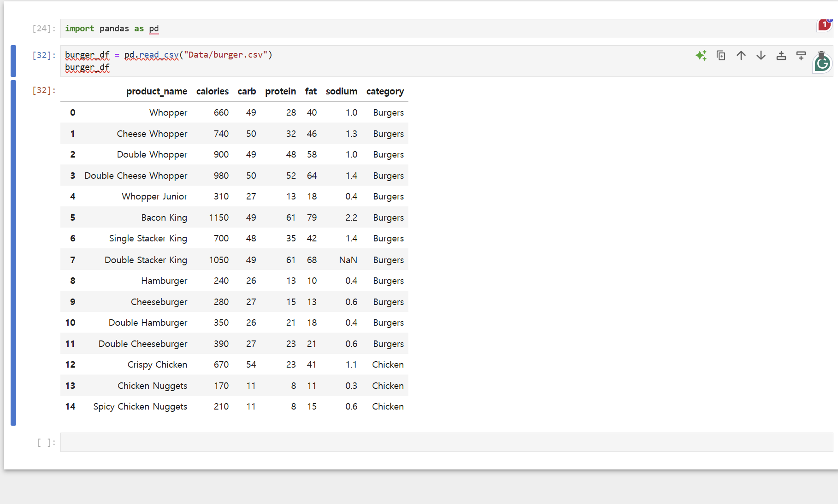Click the NaN sodium value
This screenshot has height=504, width=838.
348,260
